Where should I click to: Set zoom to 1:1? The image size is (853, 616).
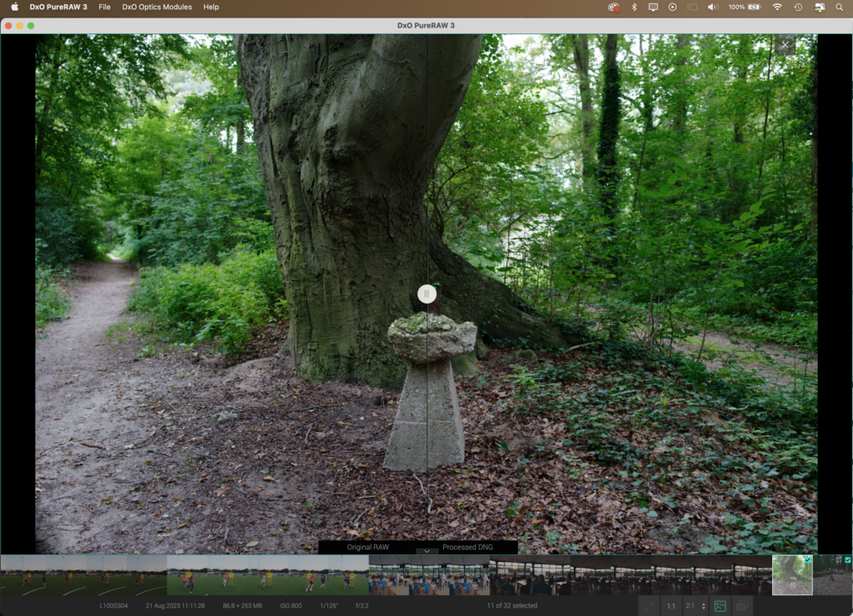(671, 606)
